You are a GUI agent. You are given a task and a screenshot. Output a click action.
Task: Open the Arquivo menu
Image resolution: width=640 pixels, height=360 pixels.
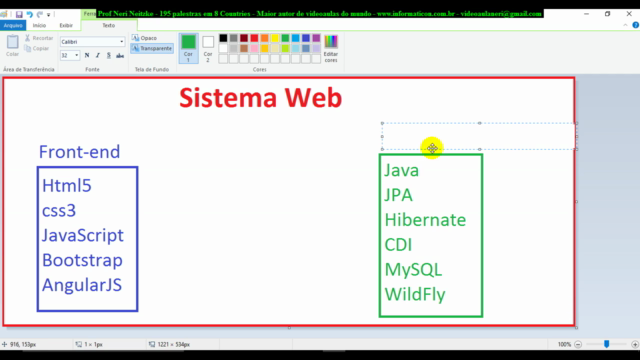click(x=13, y=25)
